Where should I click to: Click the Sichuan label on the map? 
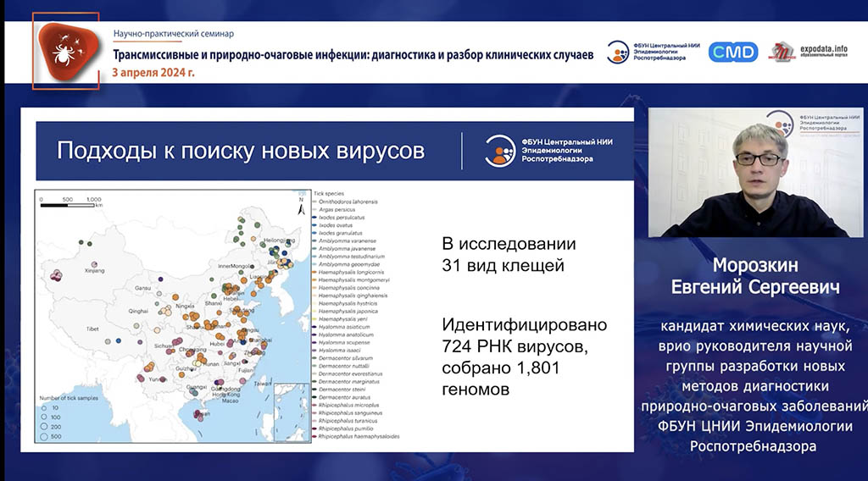tap(164, 346)
